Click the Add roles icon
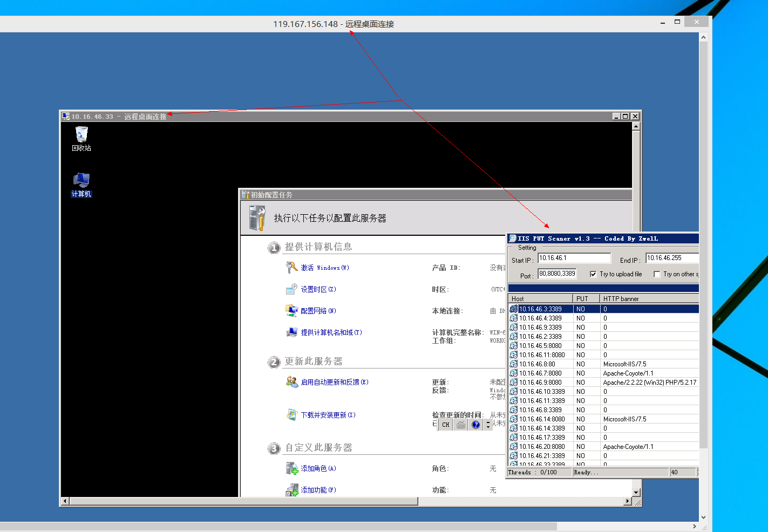Image resolution: width=768 pixels, height=532 pixels. click(292, 468)
